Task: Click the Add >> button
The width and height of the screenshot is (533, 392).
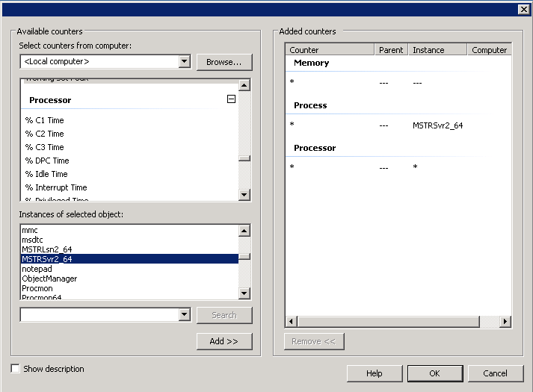Action: click(224, 341)
